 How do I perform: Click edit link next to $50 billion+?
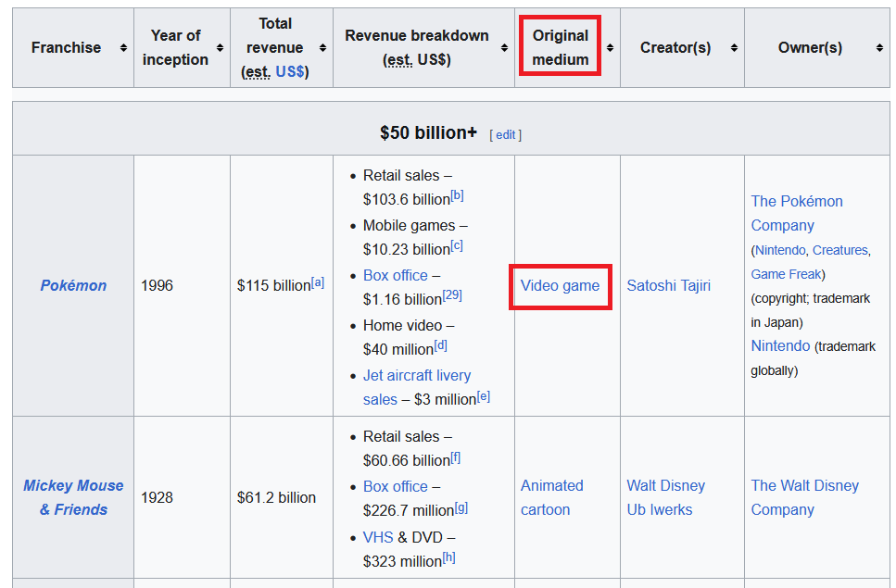(506, 134)
